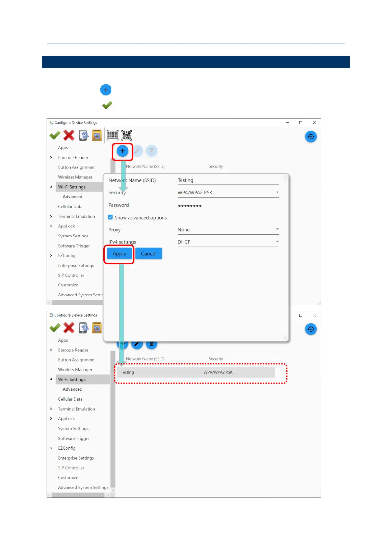Select the Testing network row in lower window
This screenshot has width=392, height=554.
[196, 372]
